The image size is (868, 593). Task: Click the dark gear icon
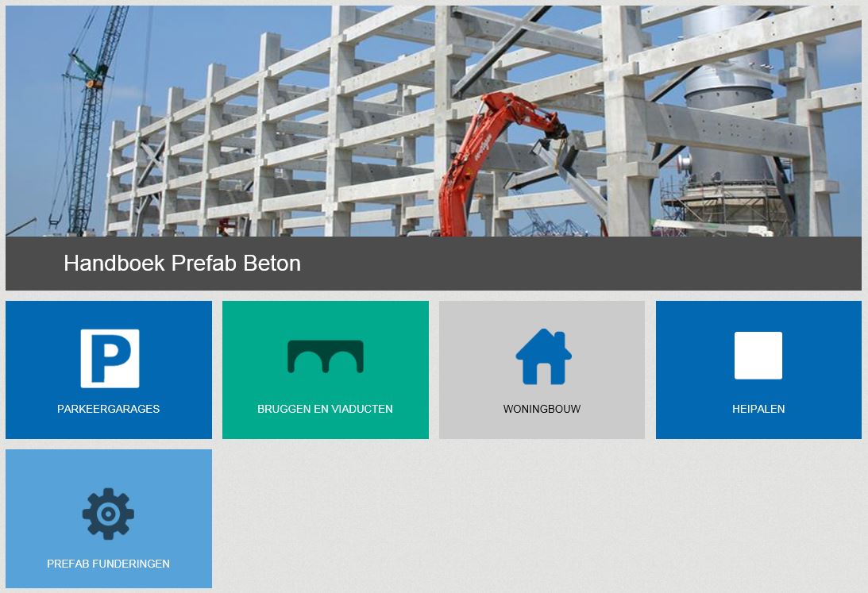click(109, 514)
